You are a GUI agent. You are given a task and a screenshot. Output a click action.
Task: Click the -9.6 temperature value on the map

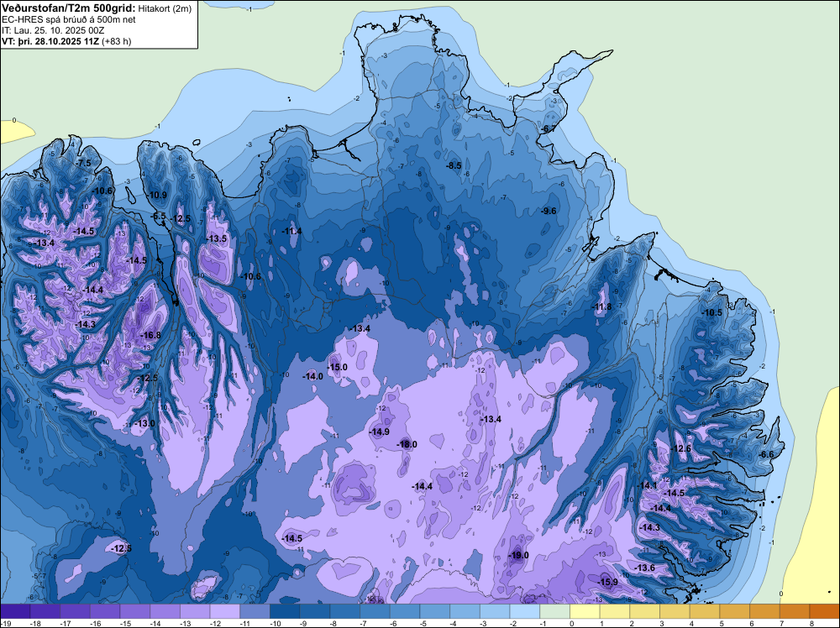[x=549, y=211]
